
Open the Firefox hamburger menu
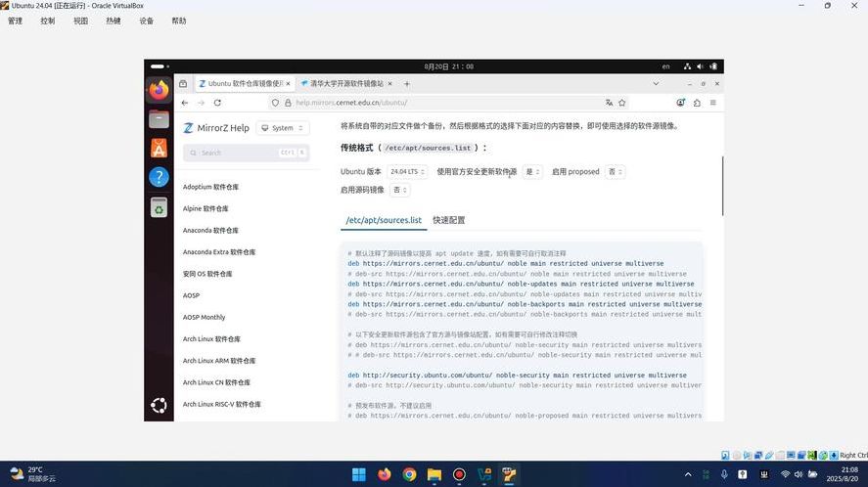[x=713, y=103]
